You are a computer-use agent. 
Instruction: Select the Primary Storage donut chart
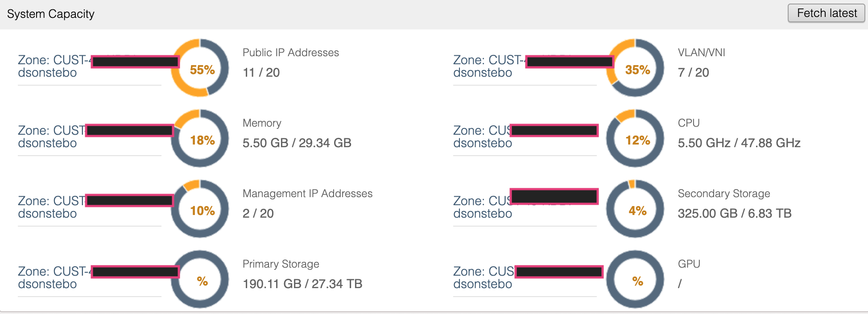click(200, 279)
